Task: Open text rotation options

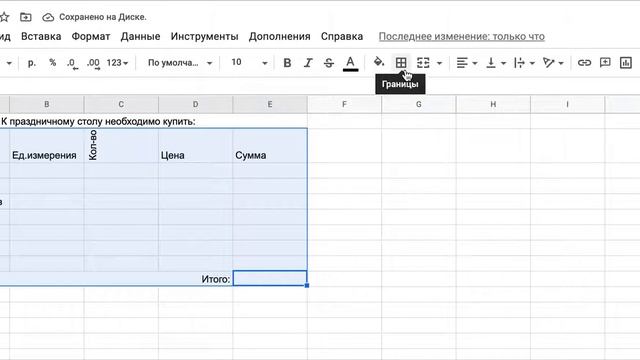Action: click(x=553, y=63)
